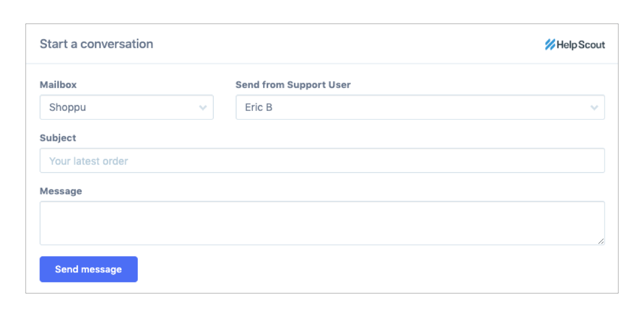Open the Send from Support User dropdown
The image size is (644, 317).
coord(420,107)
